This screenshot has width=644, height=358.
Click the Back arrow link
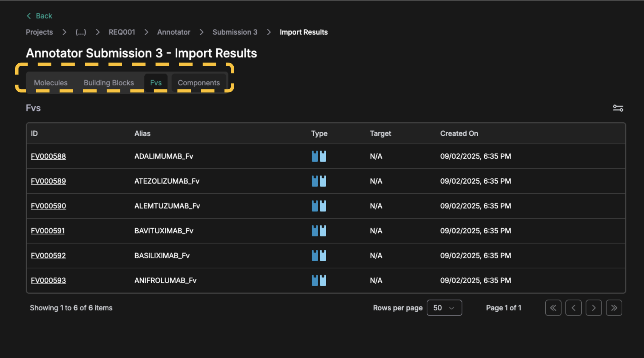(39, 16)
